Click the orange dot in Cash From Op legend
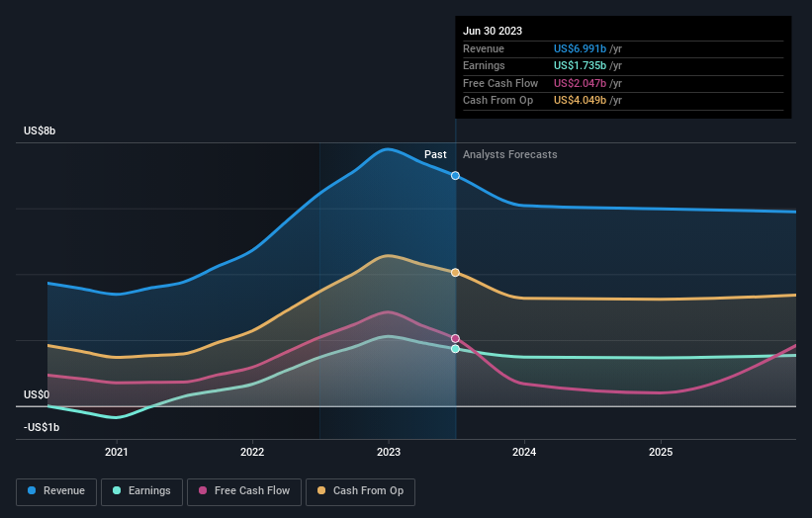The image size is (812, 518). click(321, 490)
